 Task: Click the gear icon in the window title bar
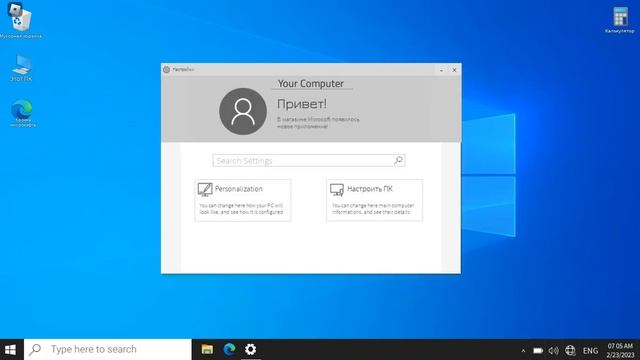167,70
